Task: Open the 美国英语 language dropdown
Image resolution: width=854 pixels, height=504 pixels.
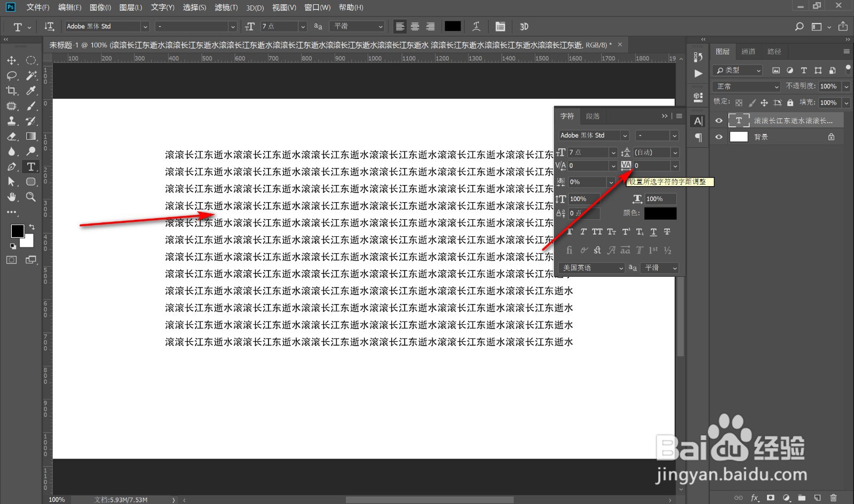Action: click(x=591, y=268)
